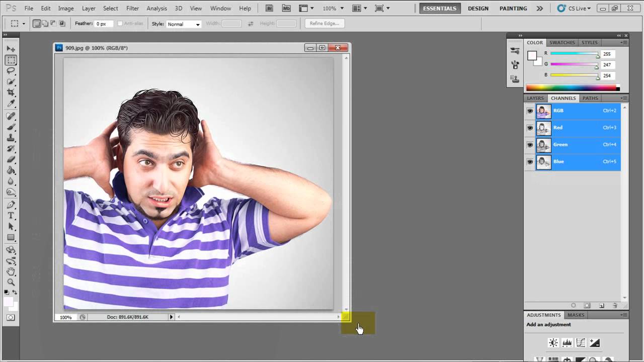Hide the Blue channel visibility eye
This screenshot has width=644, height=362.
[530, 162]
